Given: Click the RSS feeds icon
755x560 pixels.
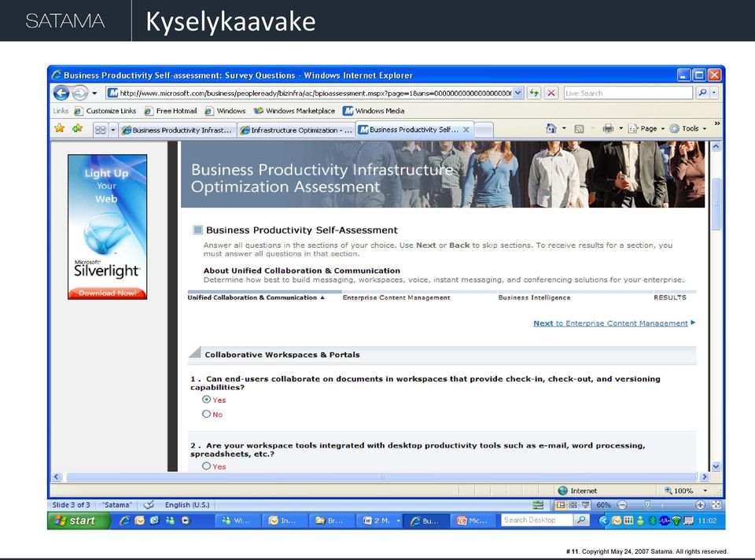Looking at the screenshot, I should (580, 128).
